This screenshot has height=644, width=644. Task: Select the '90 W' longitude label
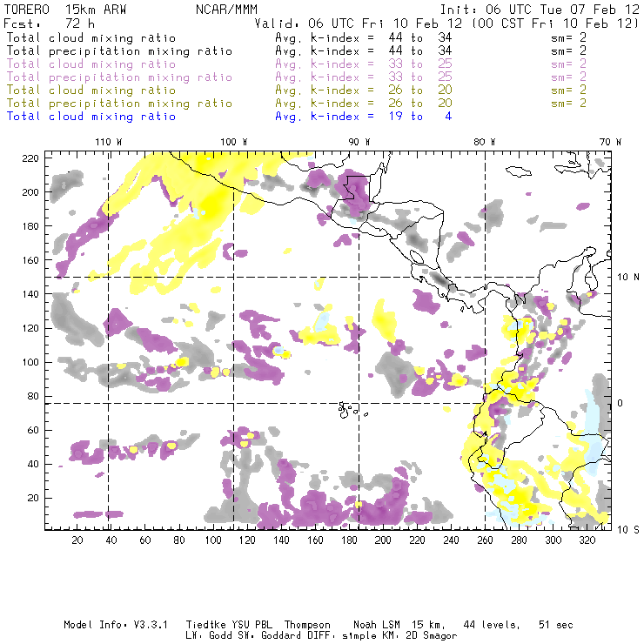tap(359, 142)
